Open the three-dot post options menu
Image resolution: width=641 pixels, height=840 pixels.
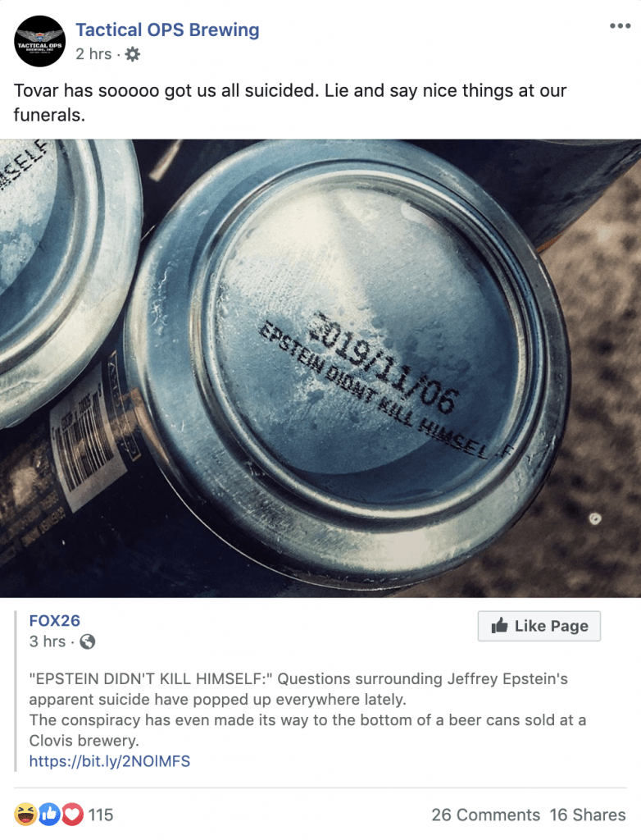[620, 25]
